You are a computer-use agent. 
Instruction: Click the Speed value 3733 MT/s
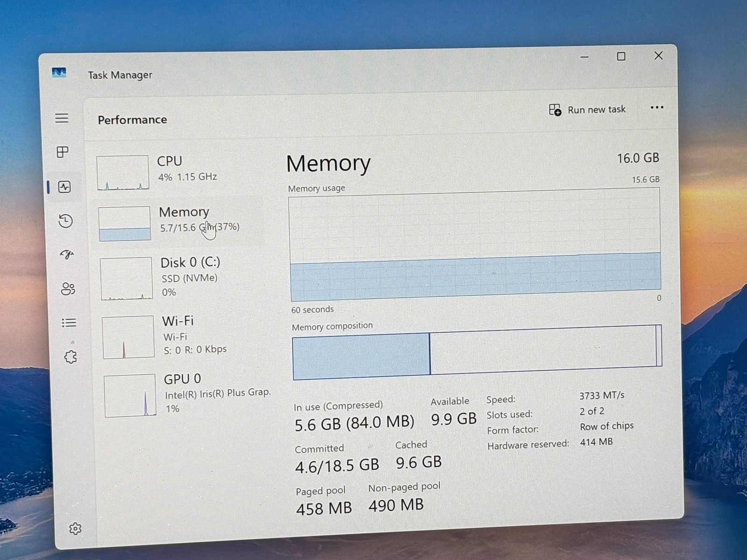[602, 395]
